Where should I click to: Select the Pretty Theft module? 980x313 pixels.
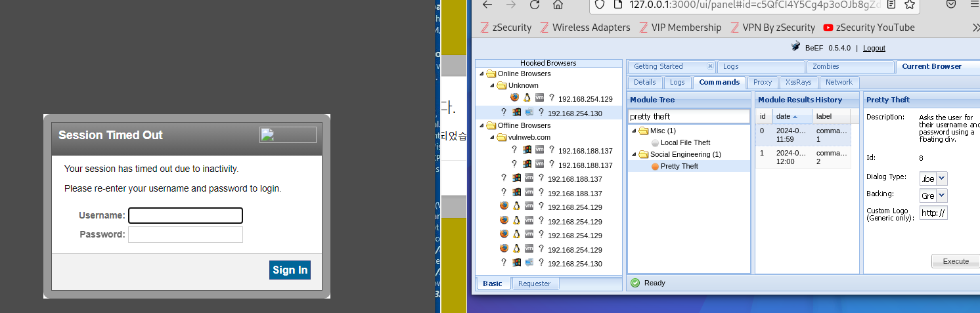tap(679, 166)
